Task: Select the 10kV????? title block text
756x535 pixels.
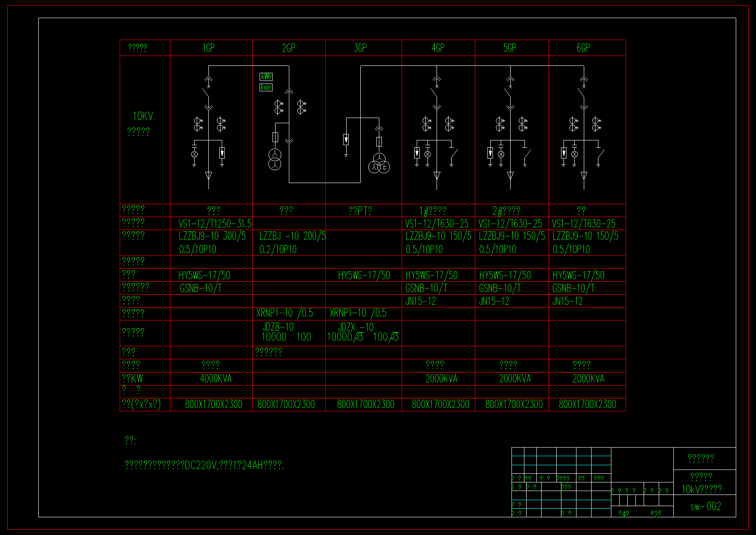Action: tap(702, 489)
